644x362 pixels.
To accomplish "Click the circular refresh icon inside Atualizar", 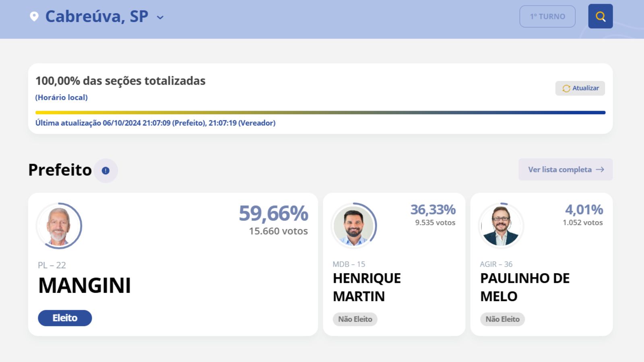I will (566, 88).
